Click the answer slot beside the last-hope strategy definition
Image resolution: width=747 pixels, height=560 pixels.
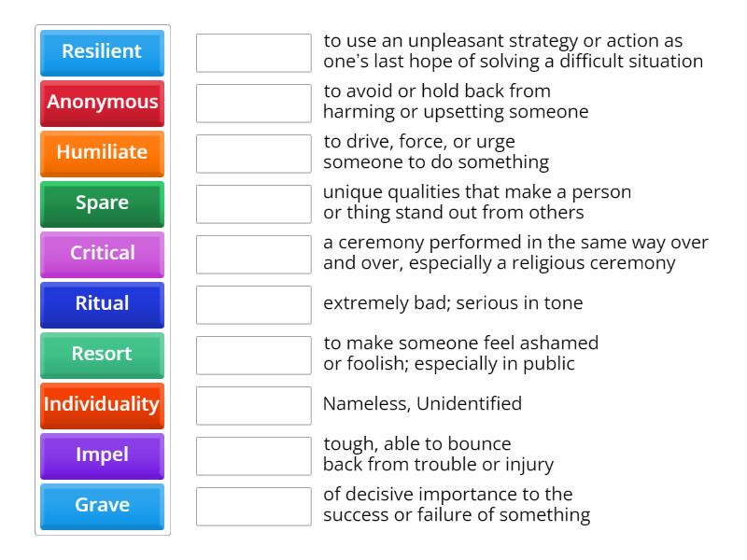[254, 52]
